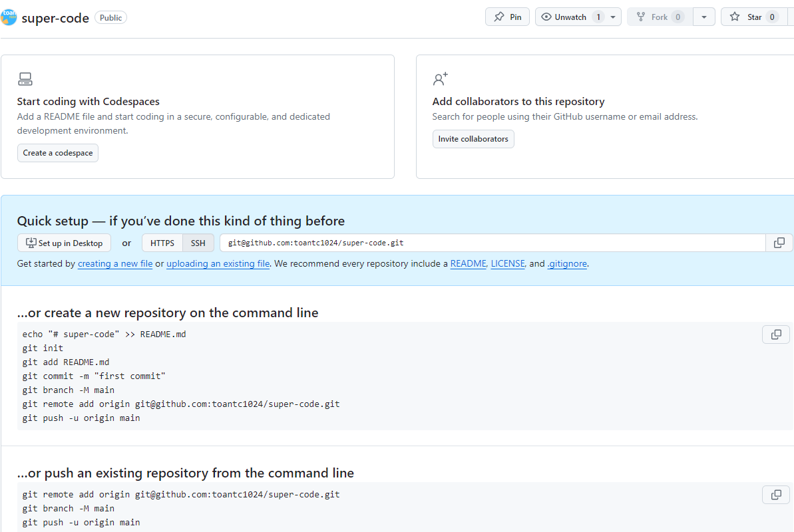Click the star icon in the Star button
The image size is (794, 532).
point(735,17)
